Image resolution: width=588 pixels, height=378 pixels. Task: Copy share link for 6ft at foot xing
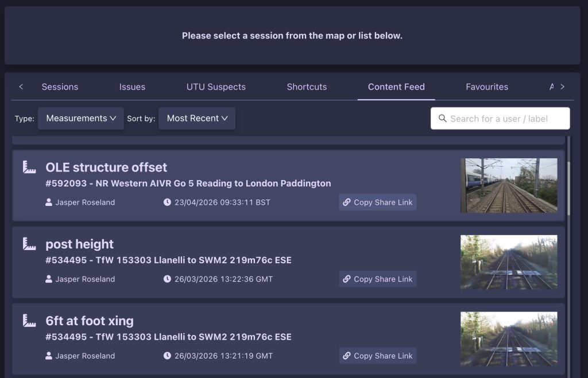pyautogui.click(x=378, y=356)
